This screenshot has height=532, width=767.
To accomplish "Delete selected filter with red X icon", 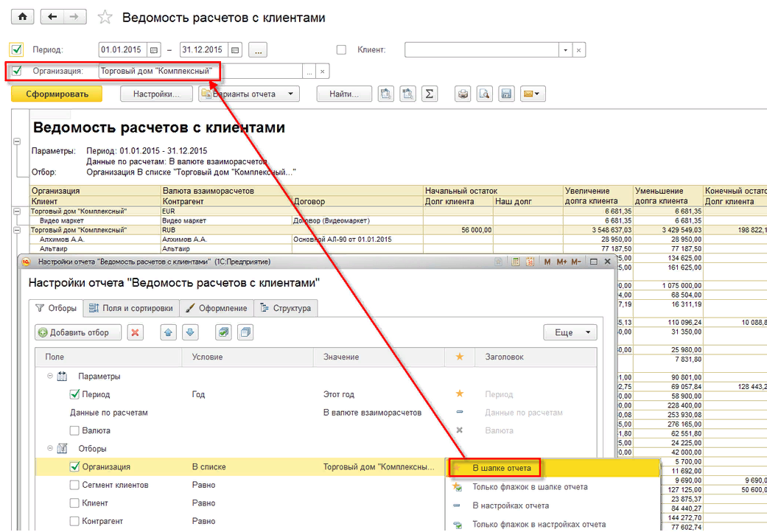I will [x=135, y=332].
